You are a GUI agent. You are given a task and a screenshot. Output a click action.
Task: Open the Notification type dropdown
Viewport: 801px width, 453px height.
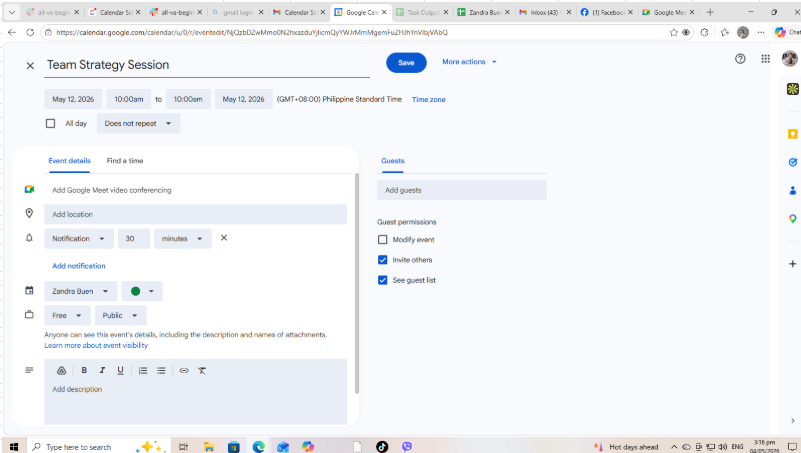coord(79,239)
